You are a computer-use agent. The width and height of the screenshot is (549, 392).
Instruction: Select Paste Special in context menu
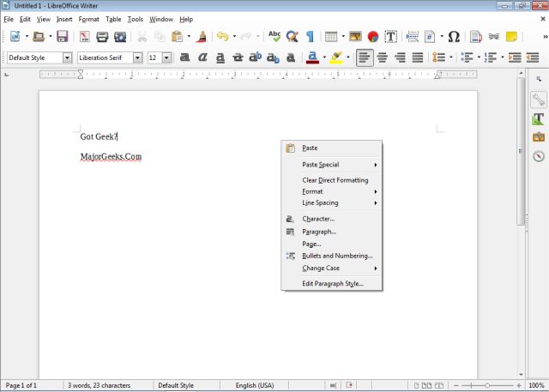(321, 164)
